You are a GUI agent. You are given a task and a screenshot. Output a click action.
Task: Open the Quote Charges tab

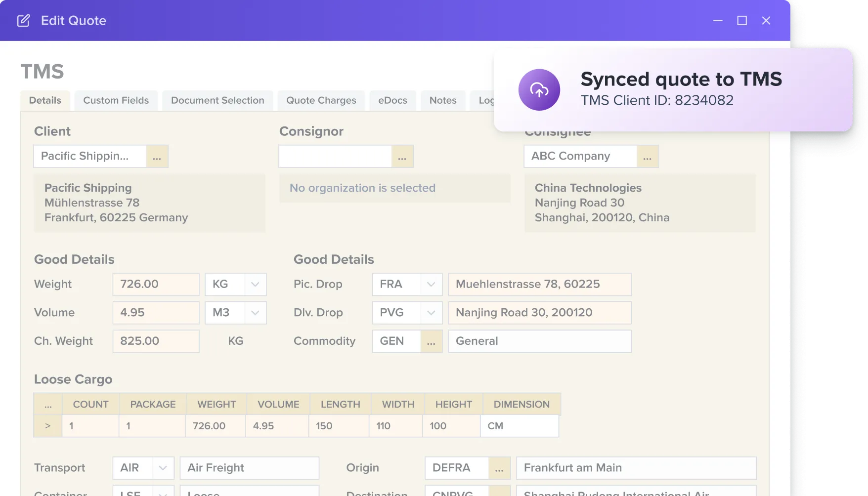click(321, 100)
